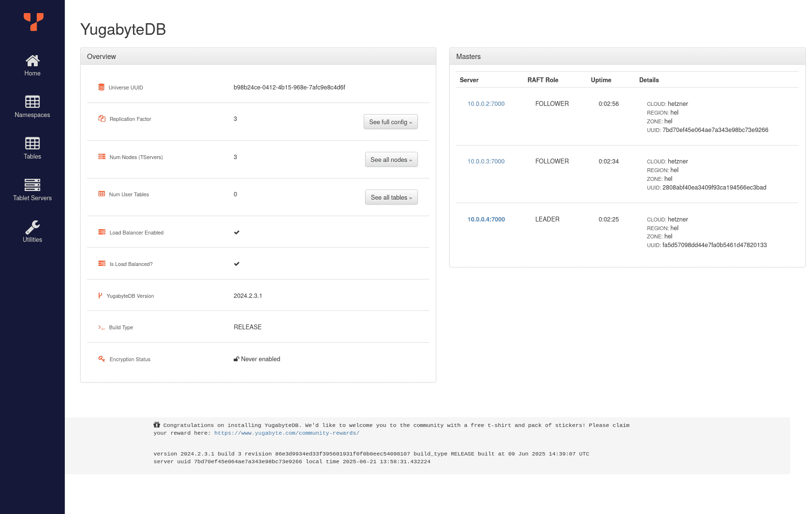The image size is (812, 514).
Task: Click the Uptime column header
Action: [x=601, y=80]
